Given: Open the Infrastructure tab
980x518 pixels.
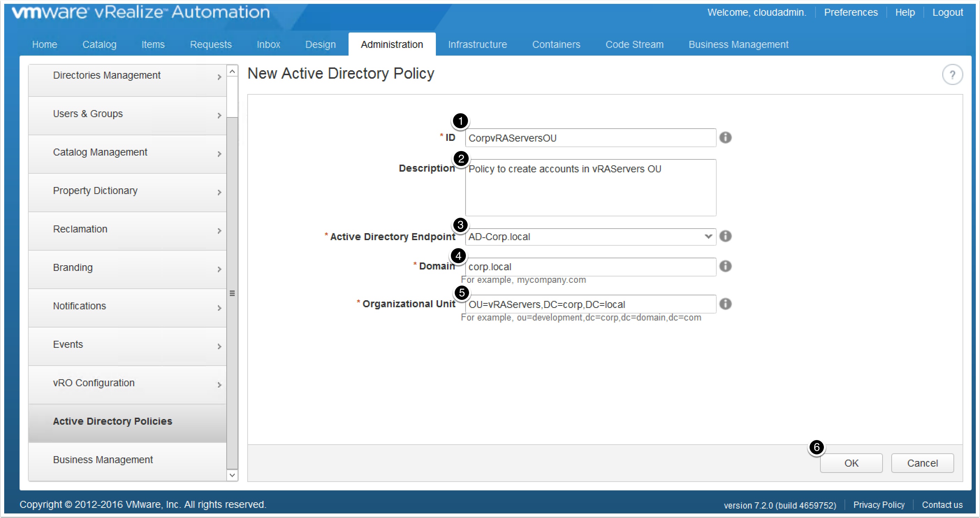Looking at the screenshot, I should tap(477, 44).
